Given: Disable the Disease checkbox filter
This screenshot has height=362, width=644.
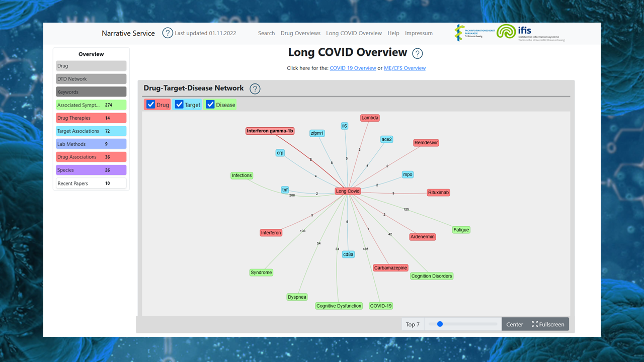Looking at the screenshot, I should tap(210, 105).
